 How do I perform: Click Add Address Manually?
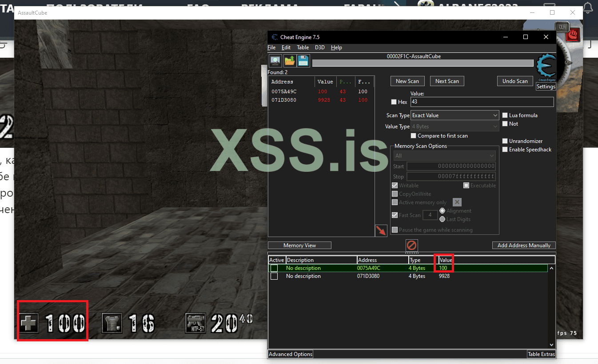[x=524, y=245]
